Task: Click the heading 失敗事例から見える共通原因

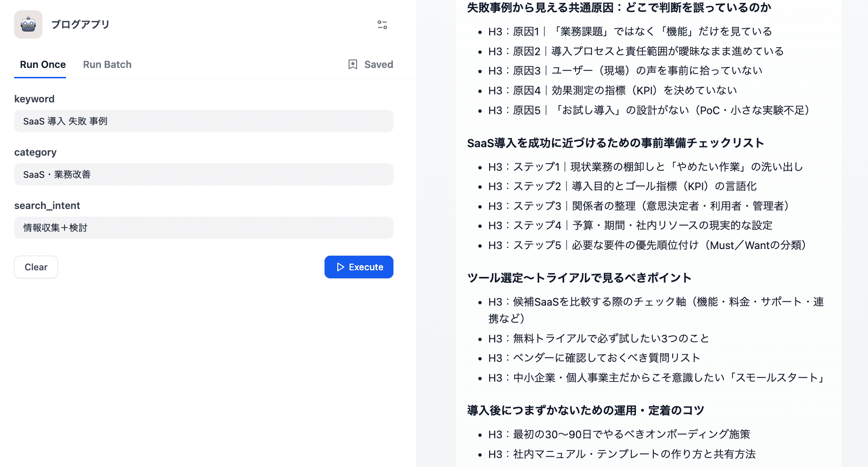Action: tap(619, 8)
